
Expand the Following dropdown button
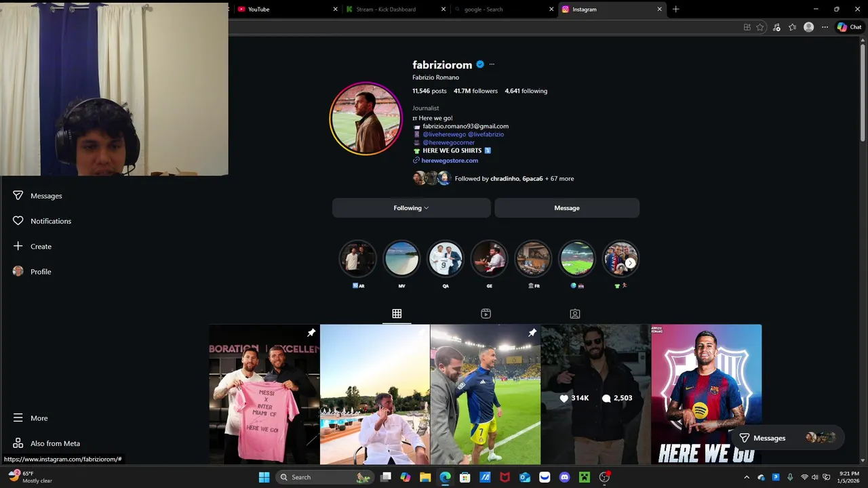point(411,208)
